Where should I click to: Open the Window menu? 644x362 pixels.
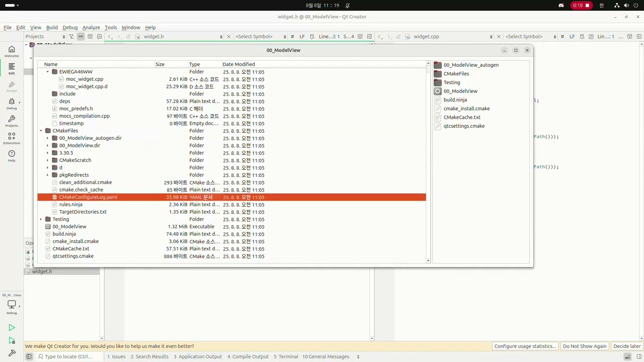131,27
